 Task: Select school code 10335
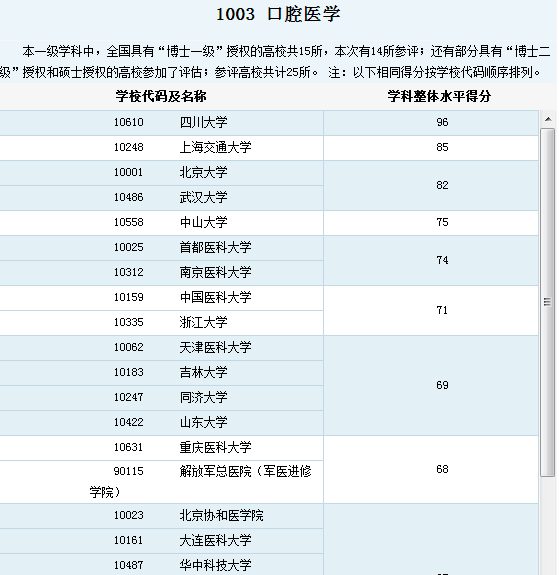click(128, 322)
